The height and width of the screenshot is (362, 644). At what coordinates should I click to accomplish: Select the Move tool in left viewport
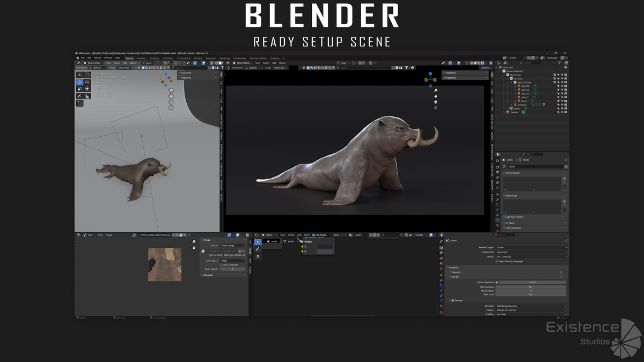click(x=79, y=83)
